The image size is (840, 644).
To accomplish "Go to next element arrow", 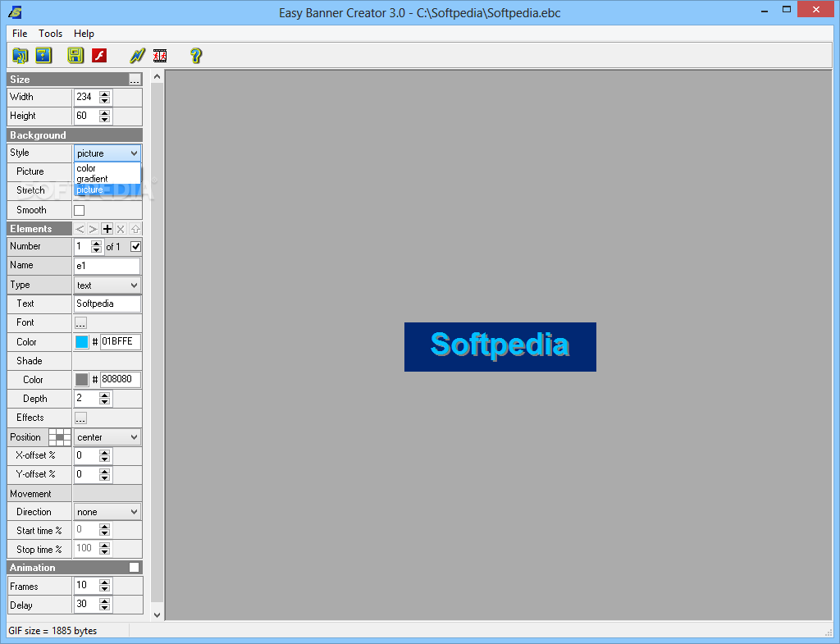I will tap(94, 229).
